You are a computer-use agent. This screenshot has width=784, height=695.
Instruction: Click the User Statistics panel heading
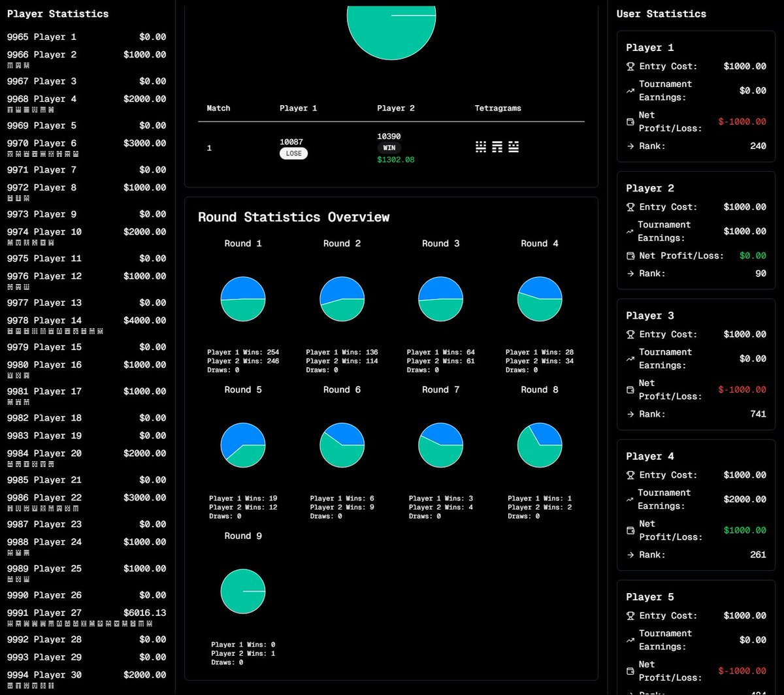click(x=661, y=14)
